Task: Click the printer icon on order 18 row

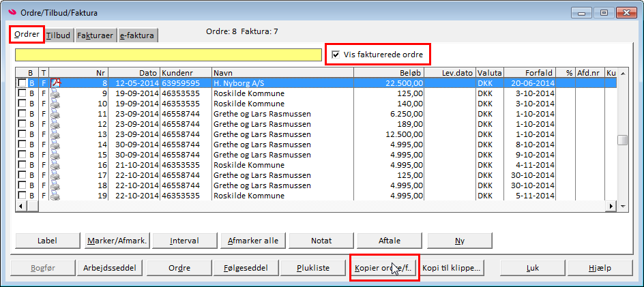Action: click(55, 185)
